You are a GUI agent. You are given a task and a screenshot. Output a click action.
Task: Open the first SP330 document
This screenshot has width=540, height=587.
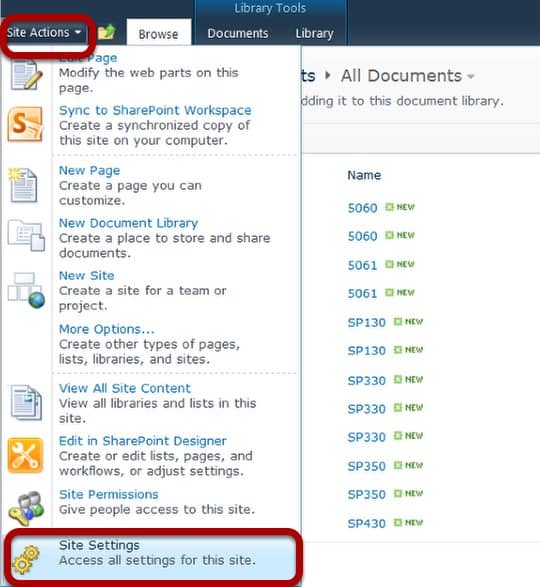pyautogui.click(x=366, y=381)
